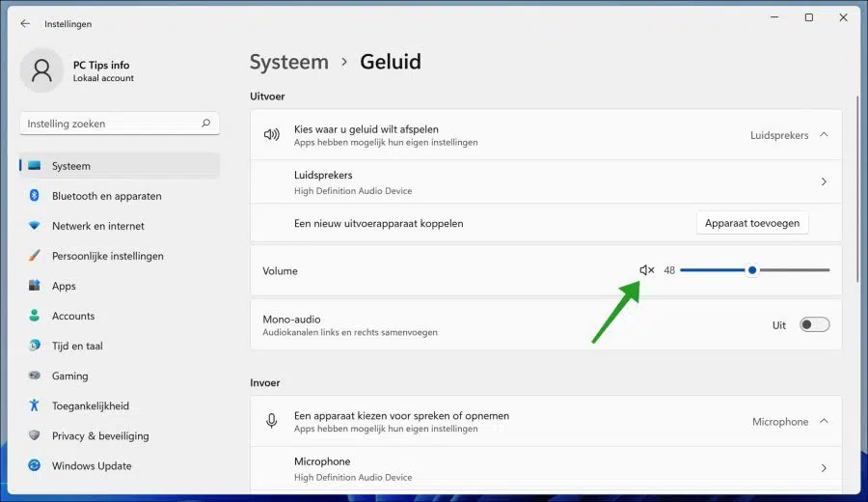
Task: Click the Invoer section heading
Action: tap(264, 382)
